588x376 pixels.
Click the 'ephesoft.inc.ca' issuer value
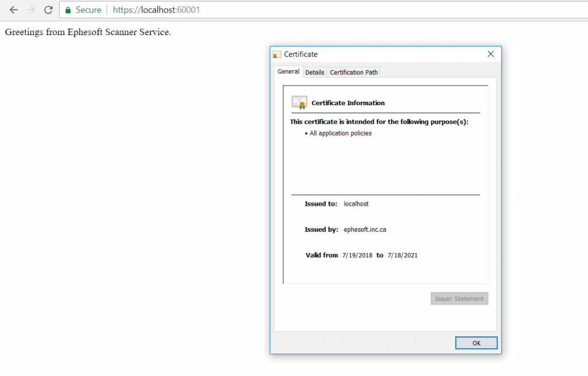[365, 229]
